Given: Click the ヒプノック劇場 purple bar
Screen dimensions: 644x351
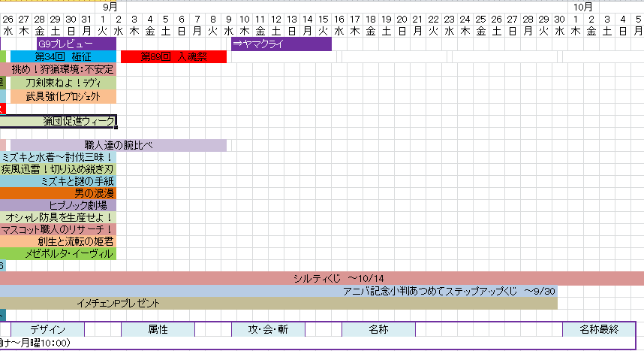Looking at the screenshot, I should point(58,205).
